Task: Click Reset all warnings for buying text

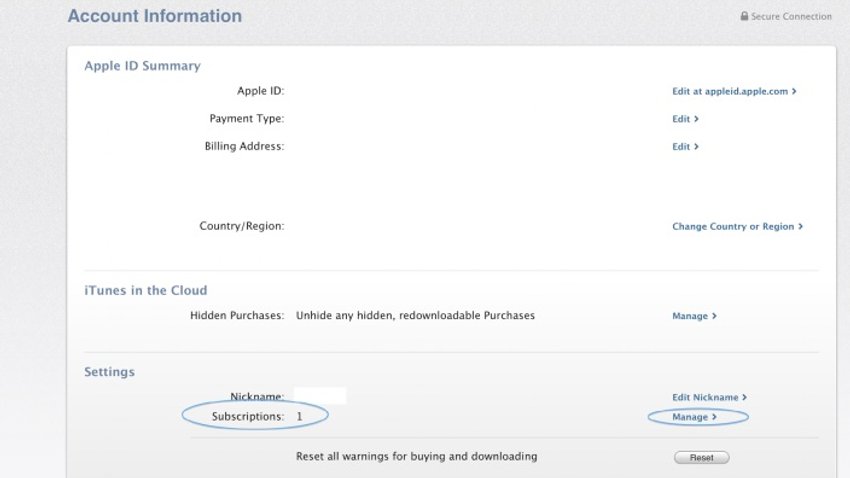Action: 416,456
